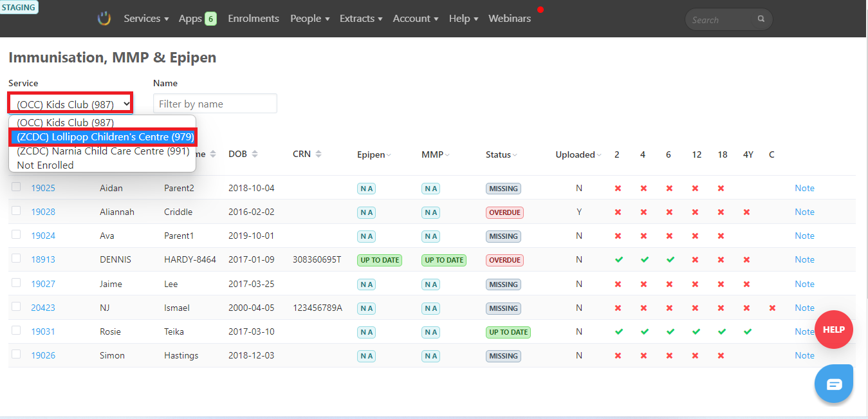The width and height of the screenshot is (868, 419).
Task: Focus the top Search box
Action: pyautogui.click(x=728, y=19)
